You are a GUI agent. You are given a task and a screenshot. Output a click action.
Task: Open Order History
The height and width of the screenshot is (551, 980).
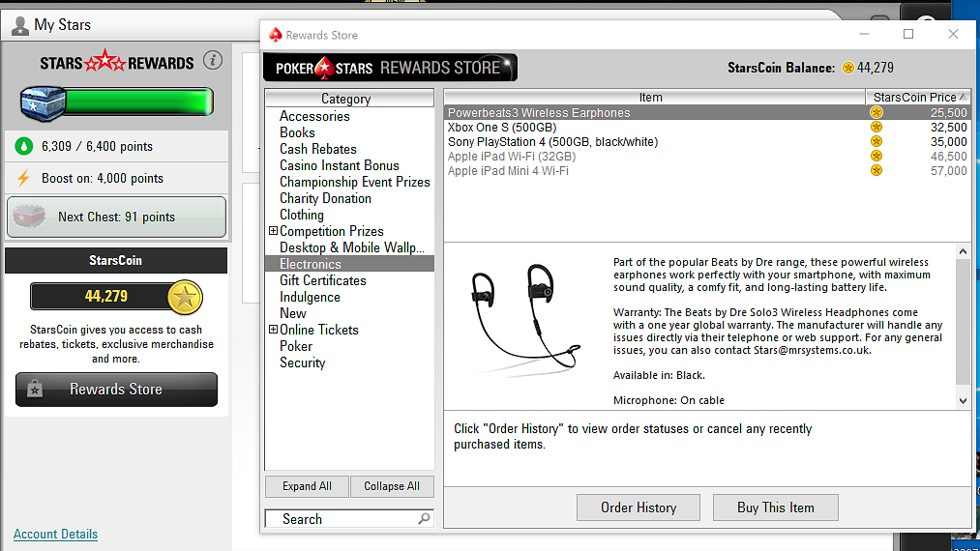(x=638, y=507)
